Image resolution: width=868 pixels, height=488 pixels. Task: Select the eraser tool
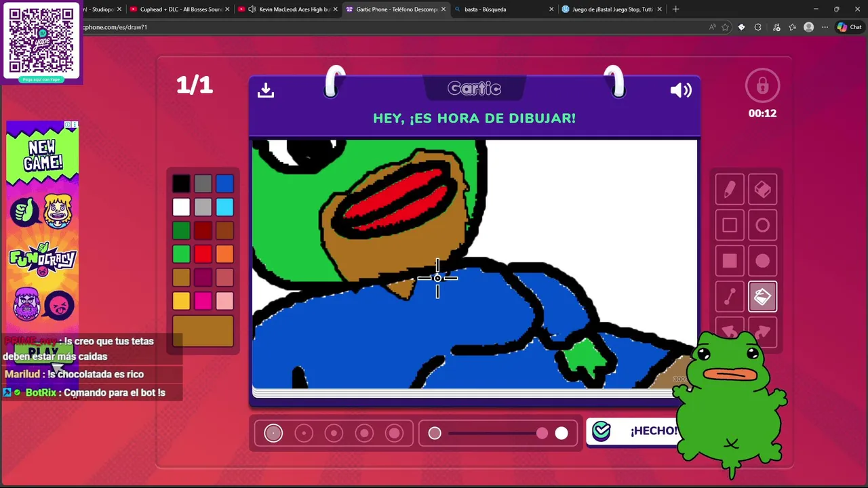coord(762,190)
